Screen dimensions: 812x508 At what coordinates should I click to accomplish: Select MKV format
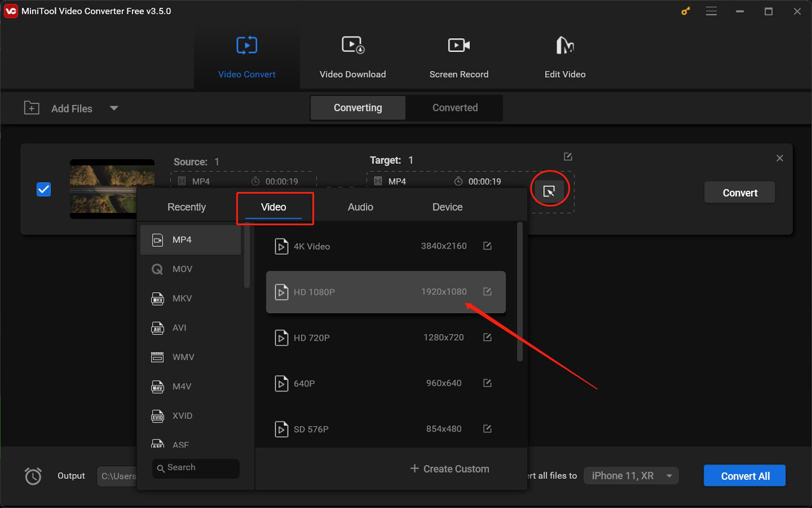[x=190, y=298]
